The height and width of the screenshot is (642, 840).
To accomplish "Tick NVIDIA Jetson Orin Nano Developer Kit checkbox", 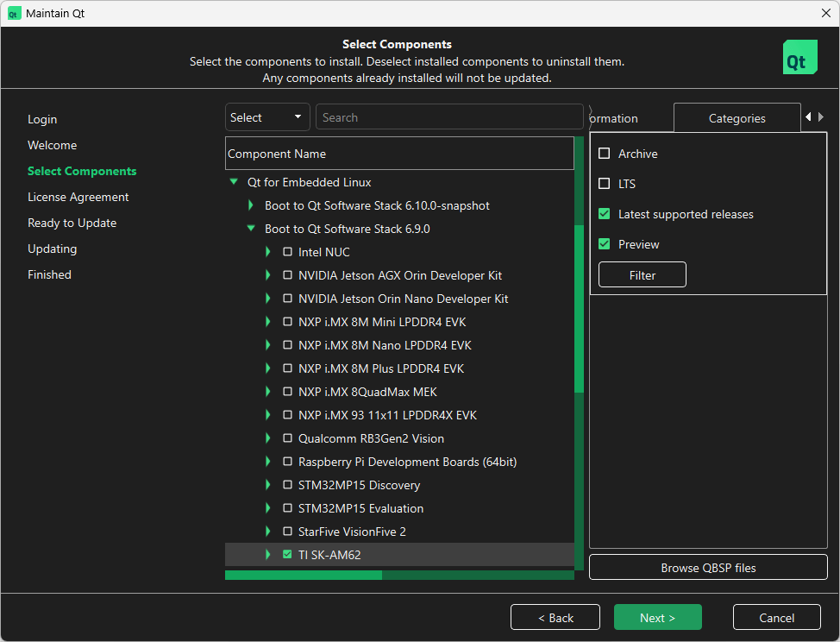I will [288, 299].
